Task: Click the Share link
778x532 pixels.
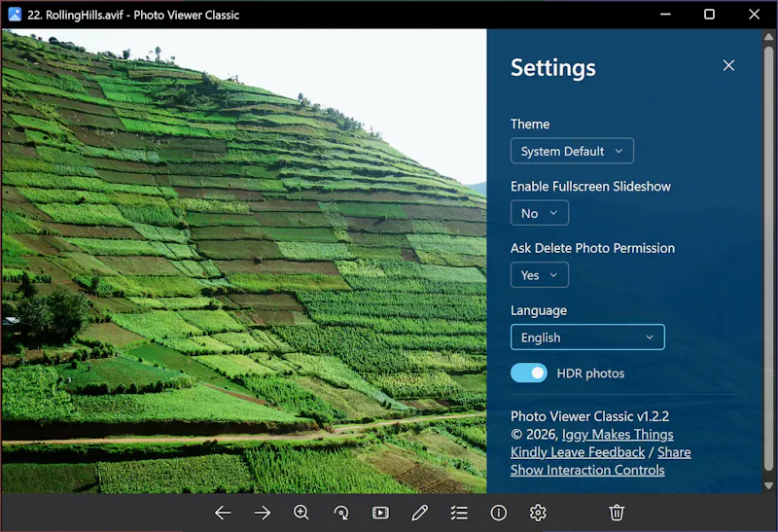Action: point(674,452)
